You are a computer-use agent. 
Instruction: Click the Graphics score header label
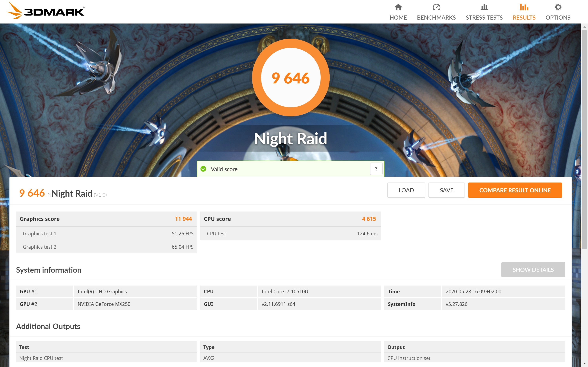coord(40,219)
